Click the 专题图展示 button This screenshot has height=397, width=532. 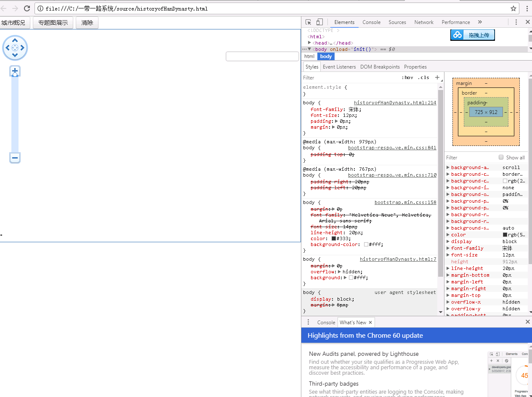(x=53, y=23)
